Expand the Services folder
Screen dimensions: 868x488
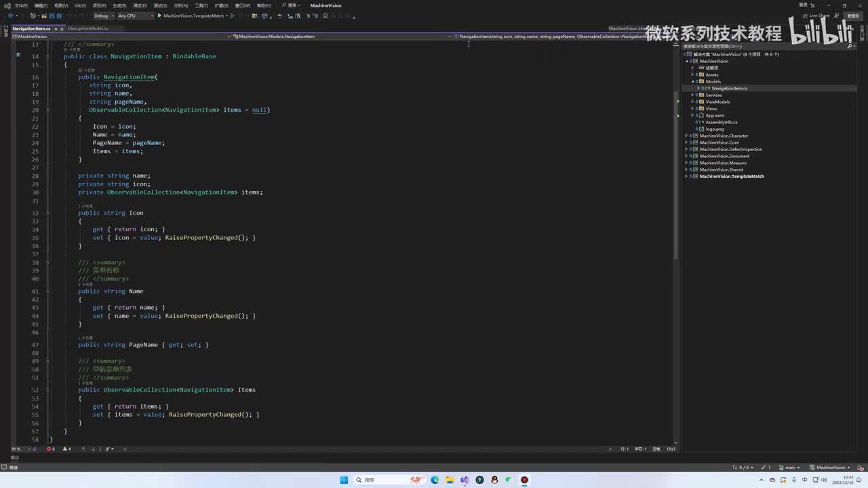(x=692, y=95)
